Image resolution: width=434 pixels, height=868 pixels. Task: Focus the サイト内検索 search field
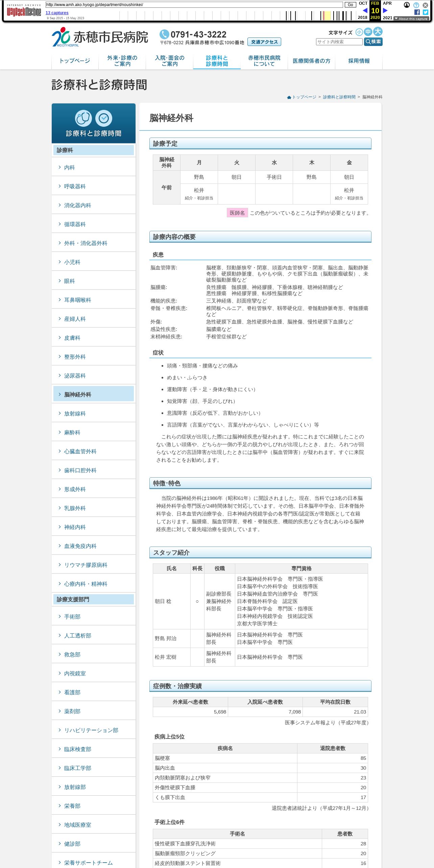339,42
